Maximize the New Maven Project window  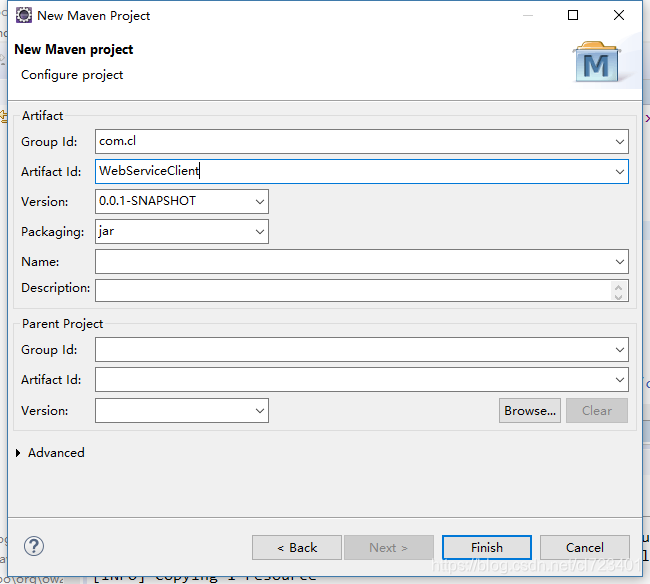coord(573,15)
